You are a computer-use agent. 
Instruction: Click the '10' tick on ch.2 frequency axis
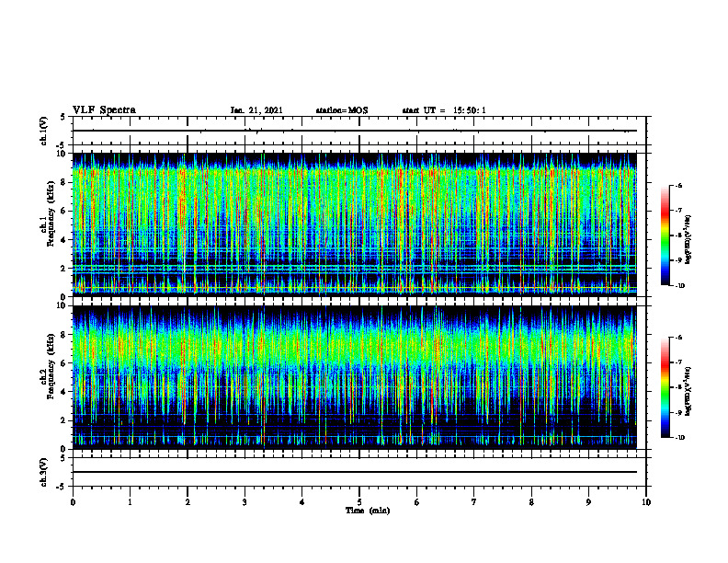point(62,305)
